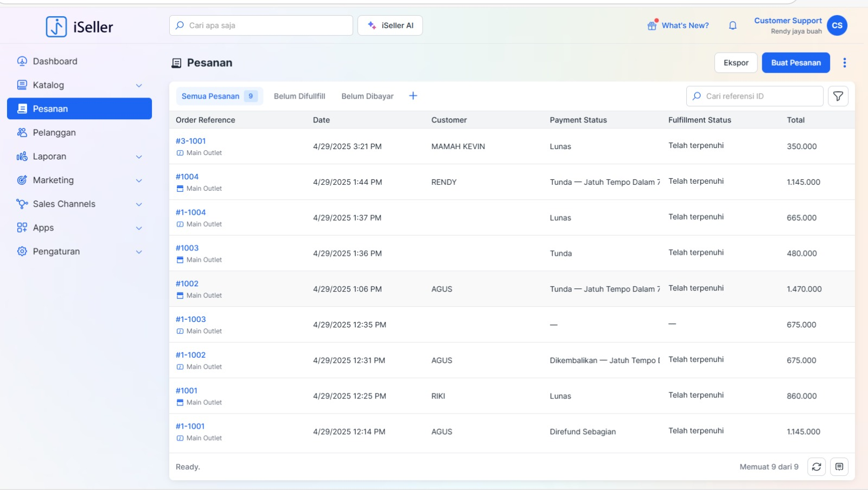The width and height of the screenshot is (868, 490).
Task: Click the iSeller logo
Action: click(80, 27)
